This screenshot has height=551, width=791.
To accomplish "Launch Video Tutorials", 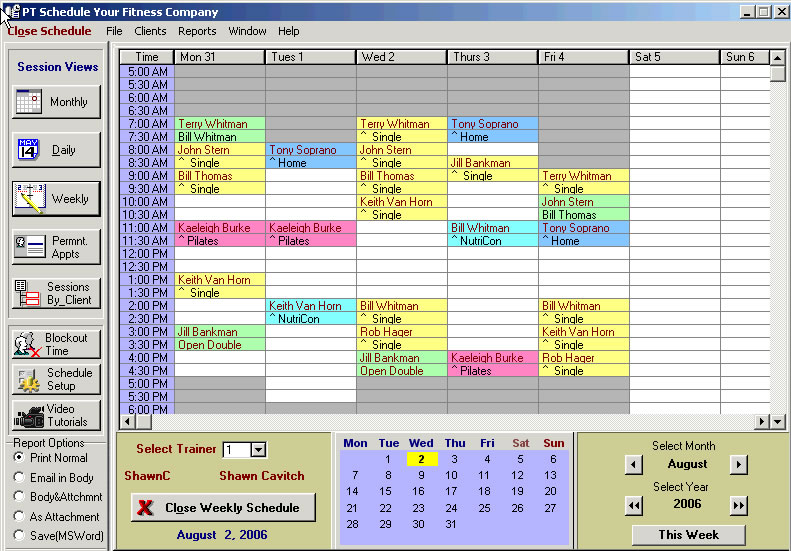I will (x=57, y=415).
